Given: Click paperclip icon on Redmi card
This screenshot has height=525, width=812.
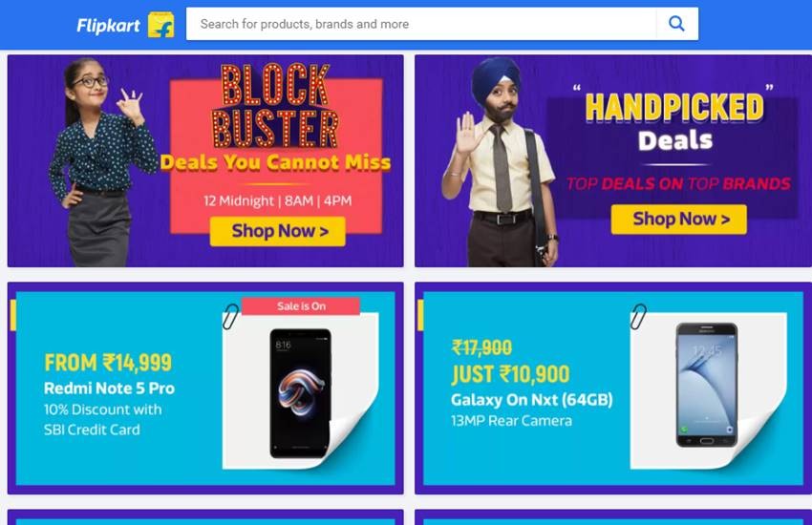Looking at the screenshot, I should tap(230, 317).
